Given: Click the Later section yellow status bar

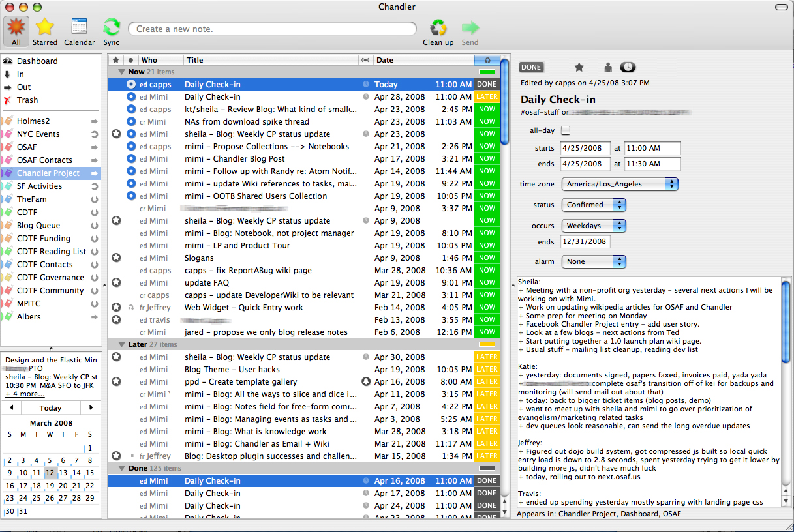Looking at the screenshot, I should (487, 344).
